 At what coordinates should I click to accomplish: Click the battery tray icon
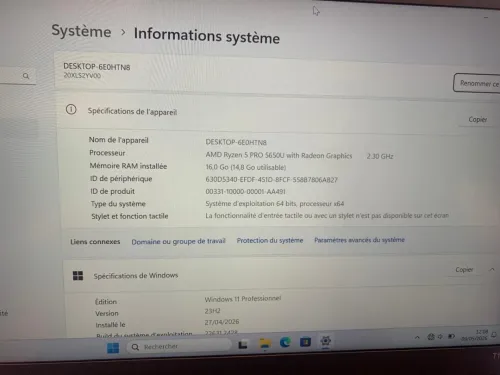click(451, 336)
